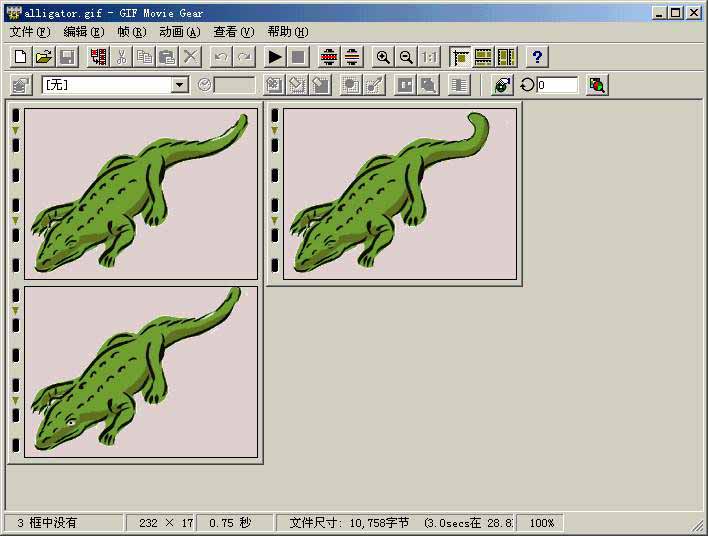Open the 帧(M) menu

129,31
